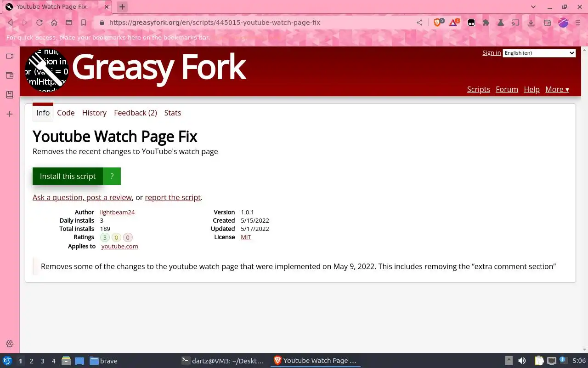588x368 pixels.
Task: Open wallet icon in left sidebar
Action: (10, 75)
